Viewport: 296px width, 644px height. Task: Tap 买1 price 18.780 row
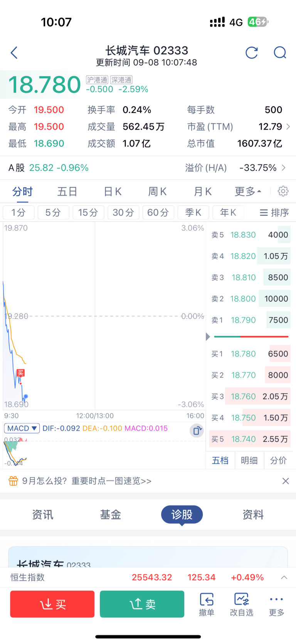[x=250, y=354]
